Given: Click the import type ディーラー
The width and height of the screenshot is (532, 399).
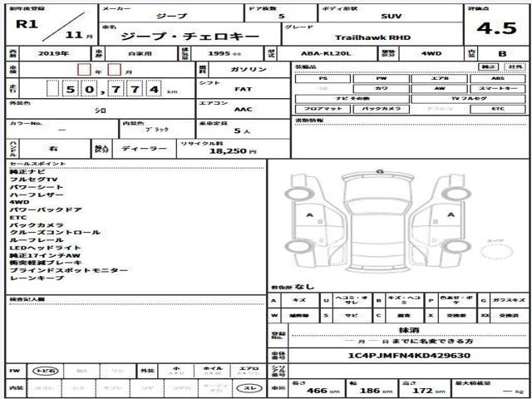Looking at the screenshot, I should tap(144, 149).
